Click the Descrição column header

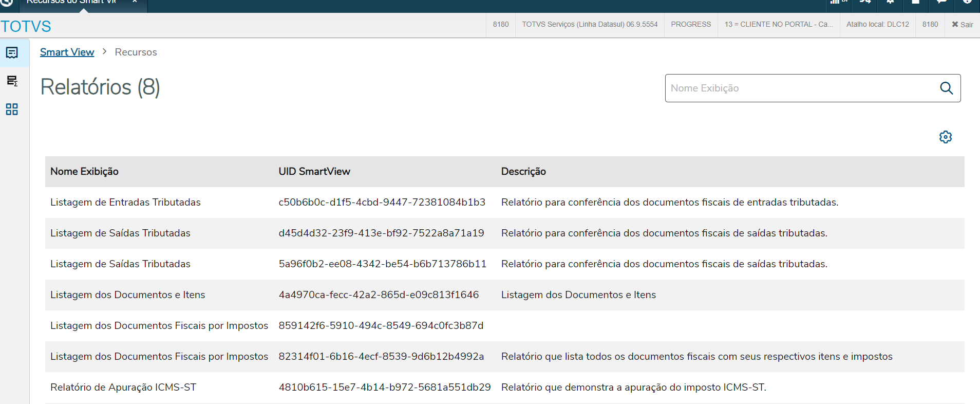pyautogui.click(x=523, y=171)
